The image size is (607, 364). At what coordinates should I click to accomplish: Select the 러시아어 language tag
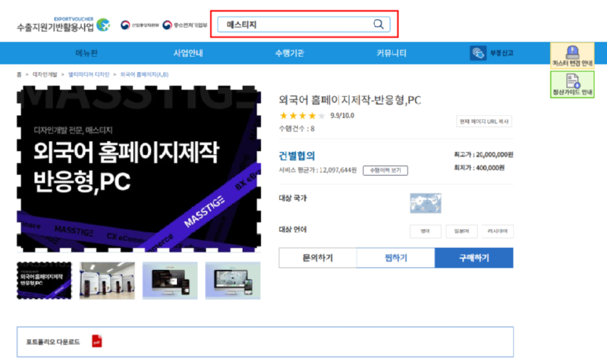[498, 231]
